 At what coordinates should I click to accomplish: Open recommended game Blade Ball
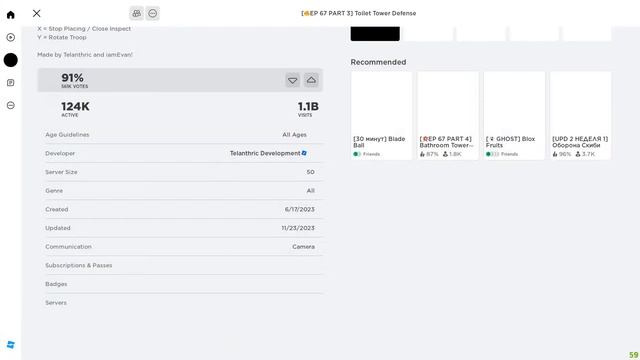(x=381, y=116)
